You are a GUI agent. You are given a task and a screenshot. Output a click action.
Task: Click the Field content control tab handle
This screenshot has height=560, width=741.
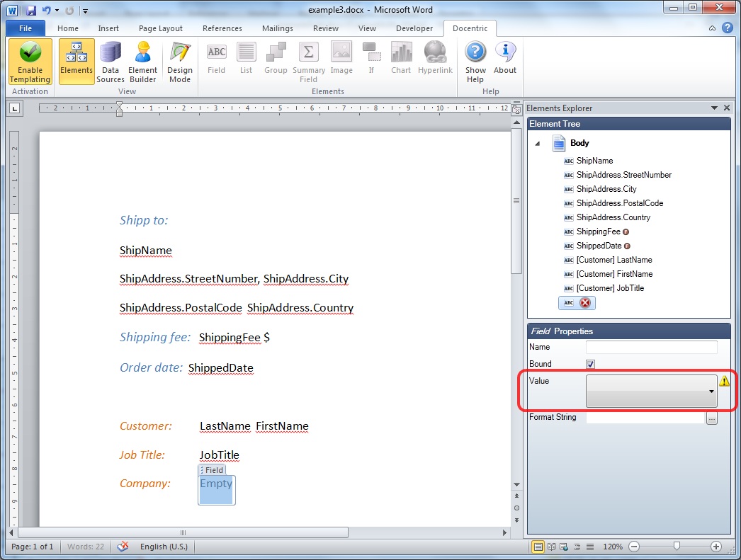(212, 470)
